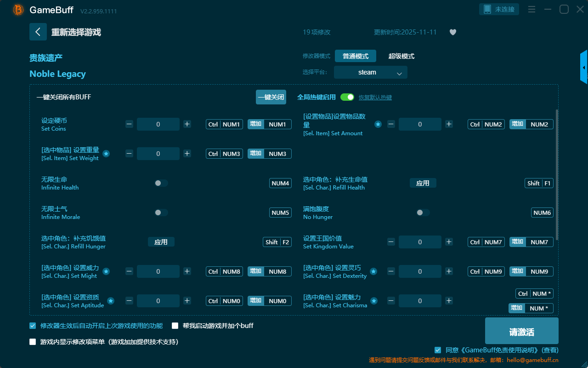Open the steam platform dropdown
Viewport: 588px width, 368px height.
pos(370,72)
